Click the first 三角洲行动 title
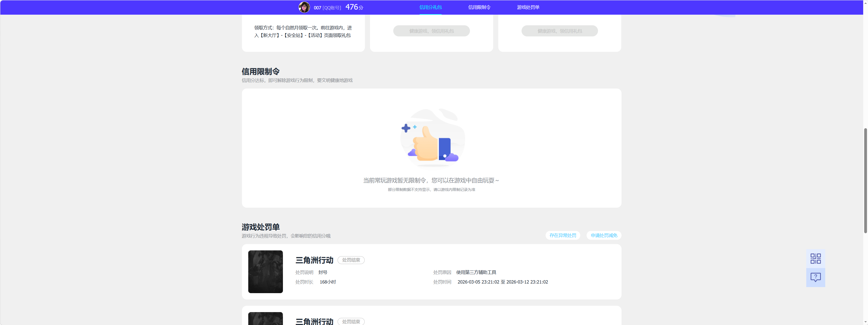Viewport: 868px width, 325px height. (314, 260)
